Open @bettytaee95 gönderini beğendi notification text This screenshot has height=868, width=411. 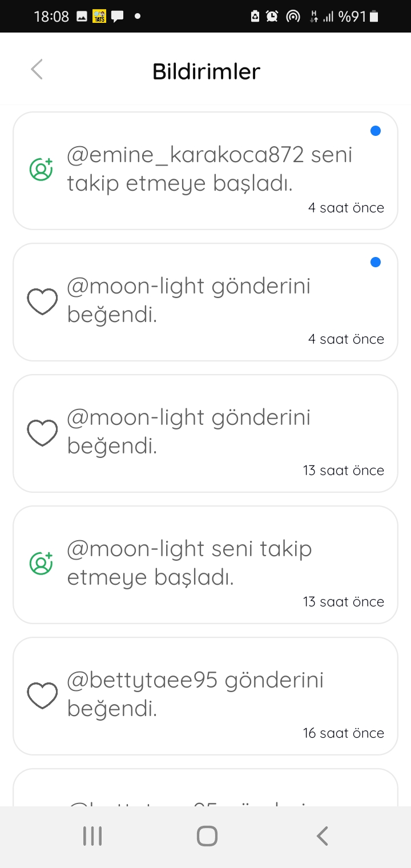(195, 694)
